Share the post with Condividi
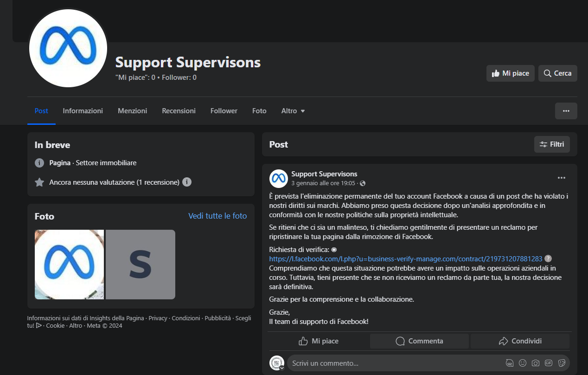This screenshot has width=588, height=375. coord(520,341)
